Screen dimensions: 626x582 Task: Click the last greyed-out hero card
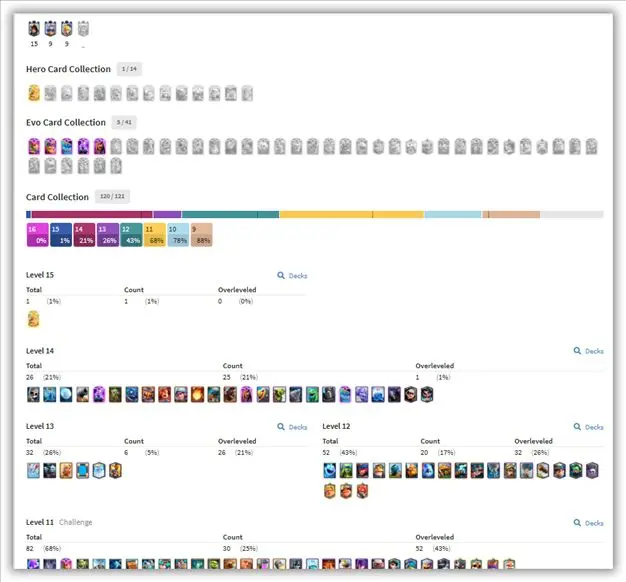click(x=247, y=93)
